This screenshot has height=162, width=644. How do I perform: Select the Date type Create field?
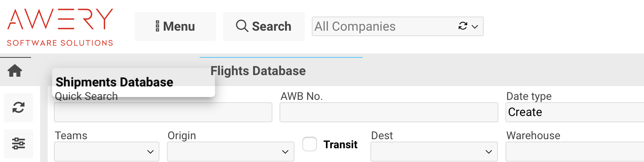pyautogui.click(x=575, y=112)
